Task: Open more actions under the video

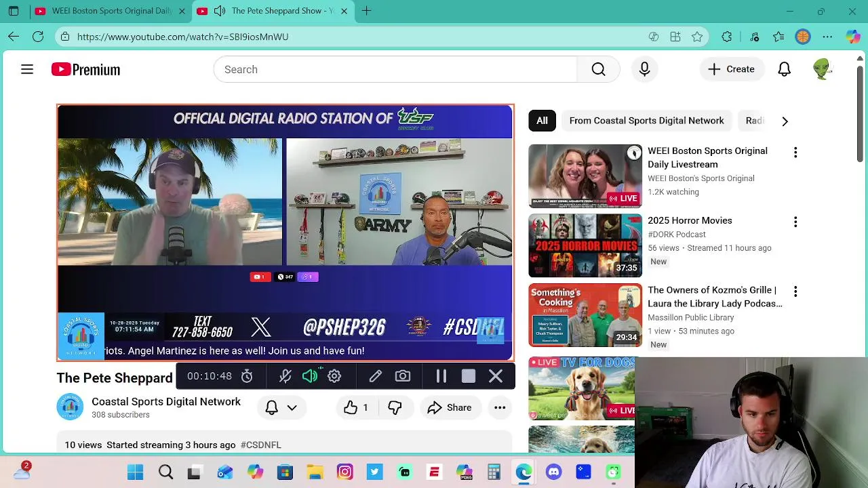Action: 500,407
